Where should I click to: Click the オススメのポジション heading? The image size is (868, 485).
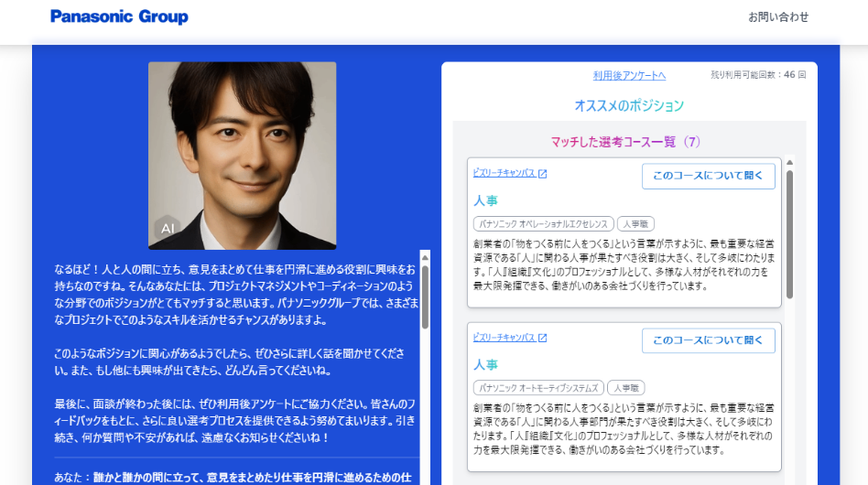click(629, 105)
